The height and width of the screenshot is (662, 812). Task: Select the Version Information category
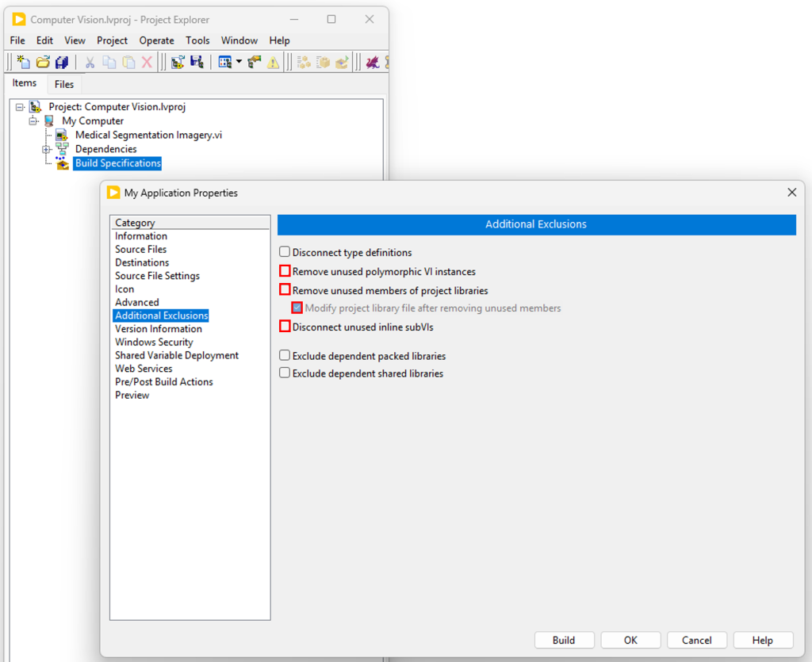pos(159,329)
